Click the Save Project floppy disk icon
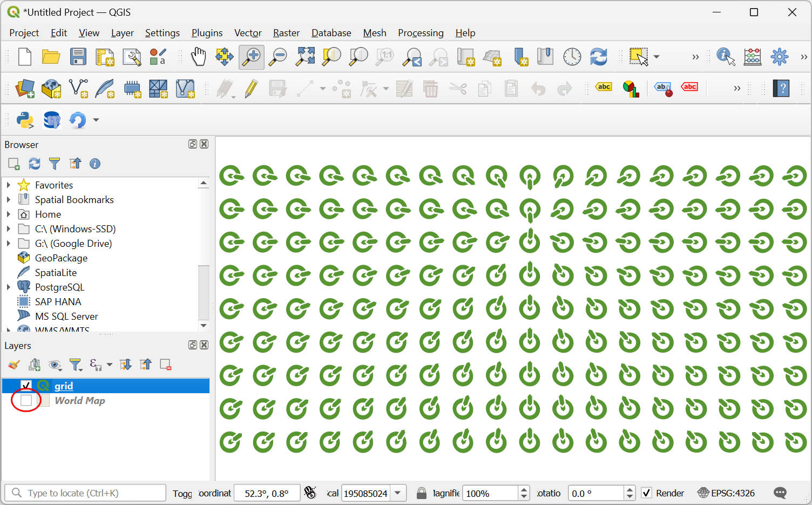Viewport: 812px width, 505px height. [x=78, y=57]
